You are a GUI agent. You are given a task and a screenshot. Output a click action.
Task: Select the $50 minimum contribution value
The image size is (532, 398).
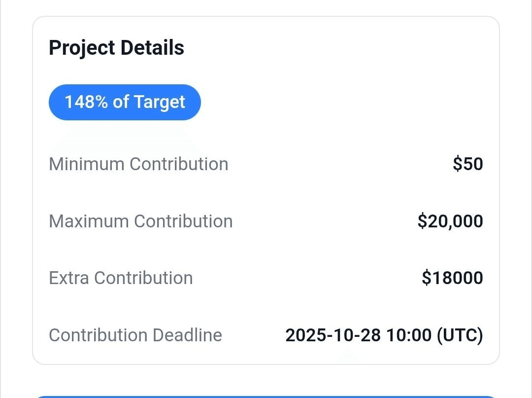[467, 164]
